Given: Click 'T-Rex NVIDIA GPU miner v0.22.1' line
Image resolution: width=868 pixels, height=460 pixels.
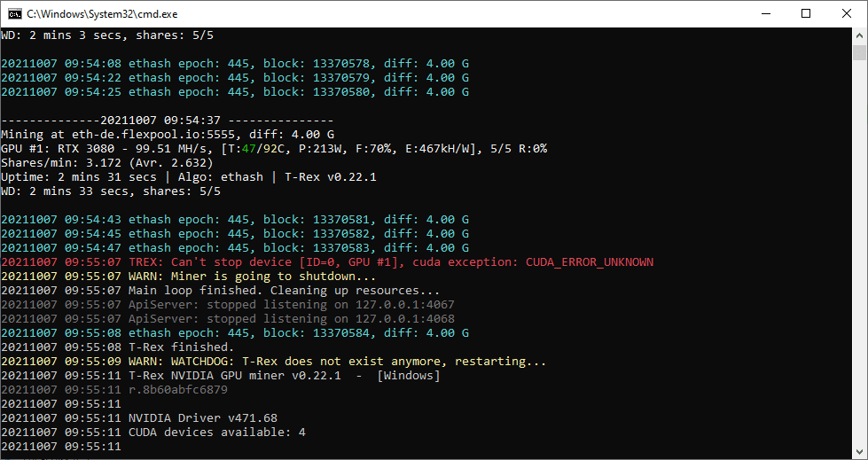Looking at the screenshot, I should coord(221,376).
